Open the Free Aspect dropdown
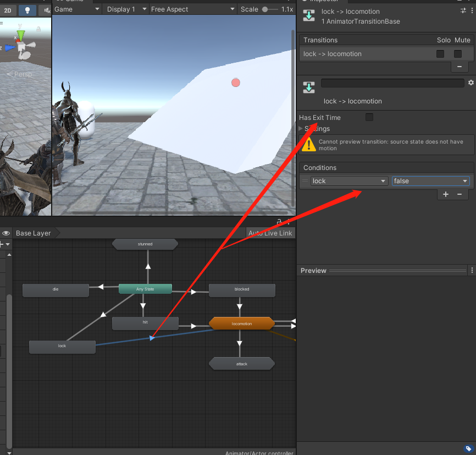The width and height of the screenshot is (476, 455). (x=192, y=9)
